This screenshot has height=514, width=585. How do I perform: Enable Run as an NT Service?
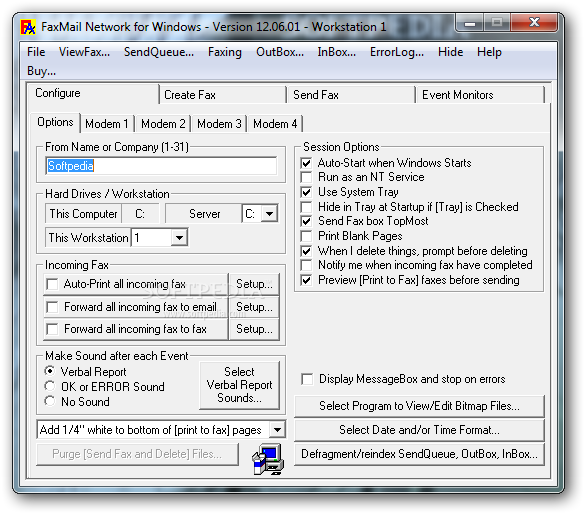pyautogui.click(x=306, y=177)
